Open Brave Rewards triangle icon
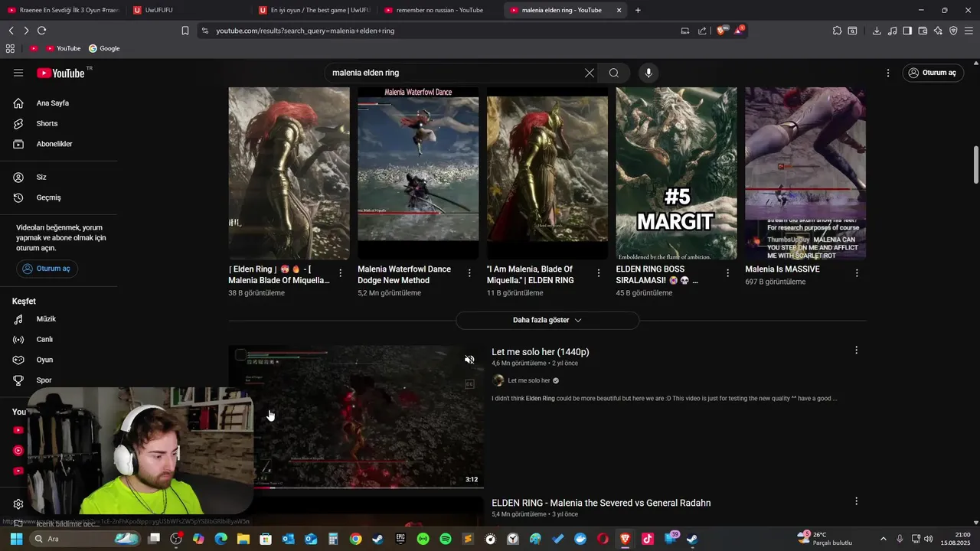The width and height of the screenshot is (980, 551). tap(739, 31)
